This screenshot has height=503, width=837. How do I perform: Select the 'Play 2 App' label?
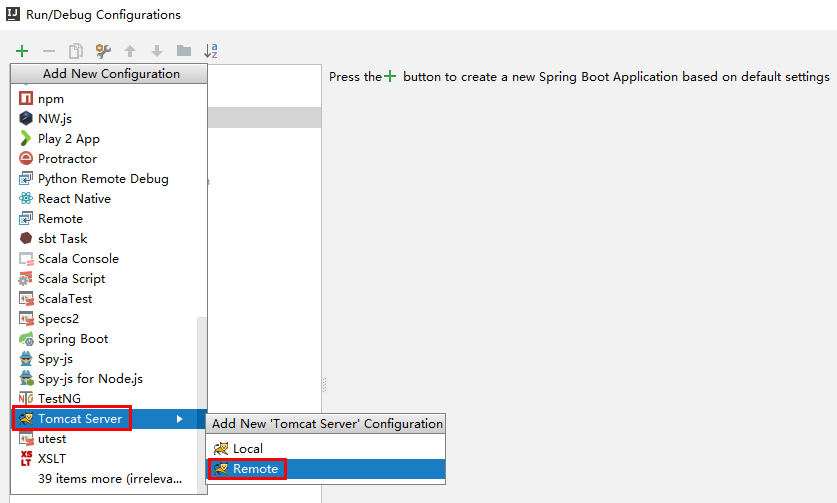pos(69,139)
